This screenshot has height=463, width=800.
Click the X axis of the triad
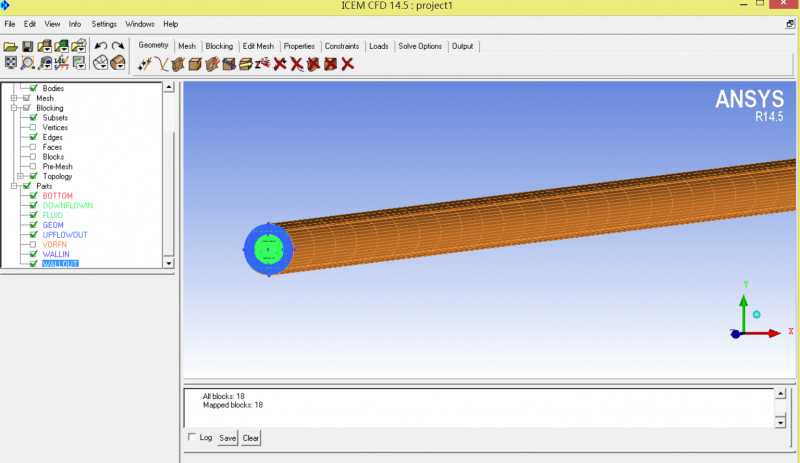click(x=762, y=333)
